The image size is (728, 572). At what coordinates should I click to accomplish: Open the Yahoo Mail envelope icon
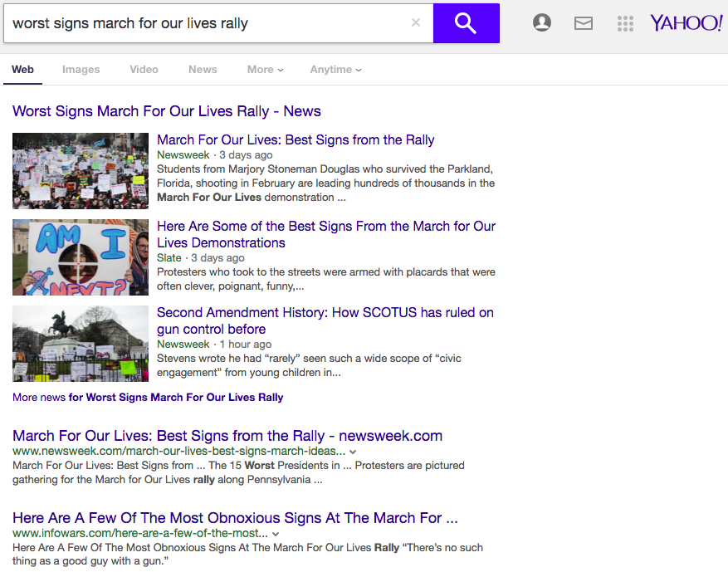pyautogui.click(x=583, y=23)
